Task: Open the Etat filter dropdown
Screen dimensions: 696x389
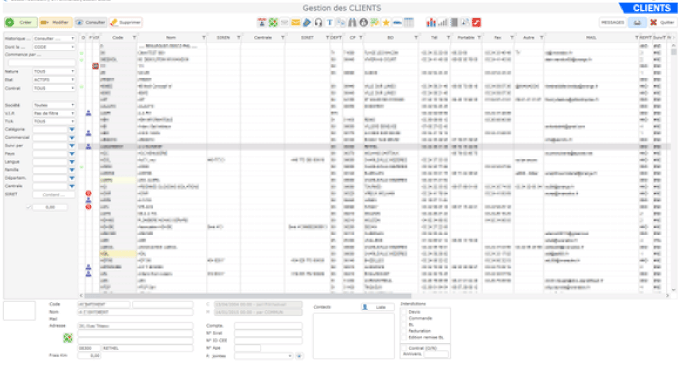Action: (x=54, y=79)
